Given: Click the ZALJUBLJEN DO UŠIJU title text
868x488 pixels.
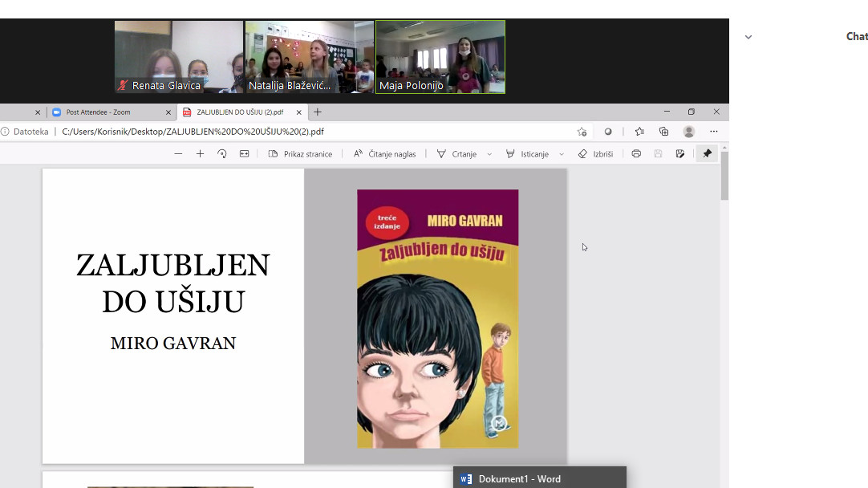Looking at the screenshot, I should tap(173, 283).
